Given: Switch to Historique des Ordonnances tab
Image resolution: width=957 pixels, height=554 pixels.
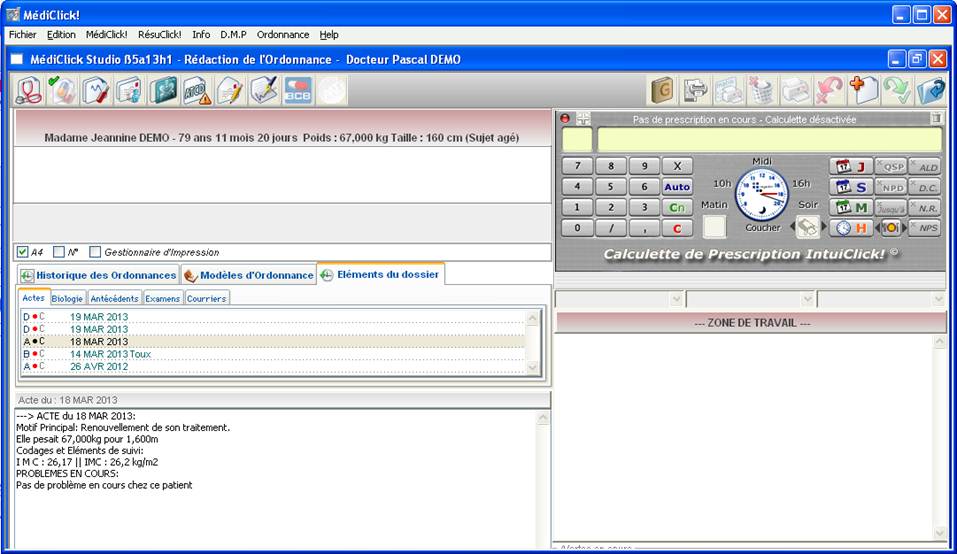Looking at the screenshot, I should 98,275.
